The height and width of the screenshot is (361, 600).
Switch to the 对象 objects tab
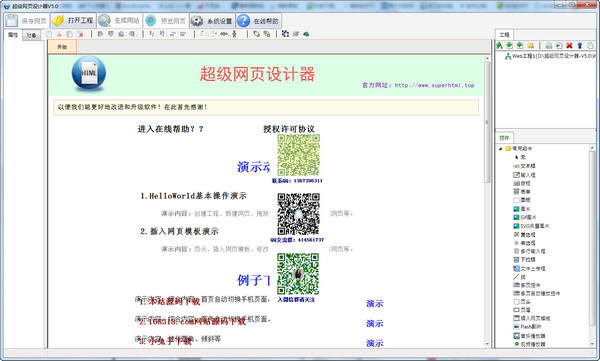[31, 35]
